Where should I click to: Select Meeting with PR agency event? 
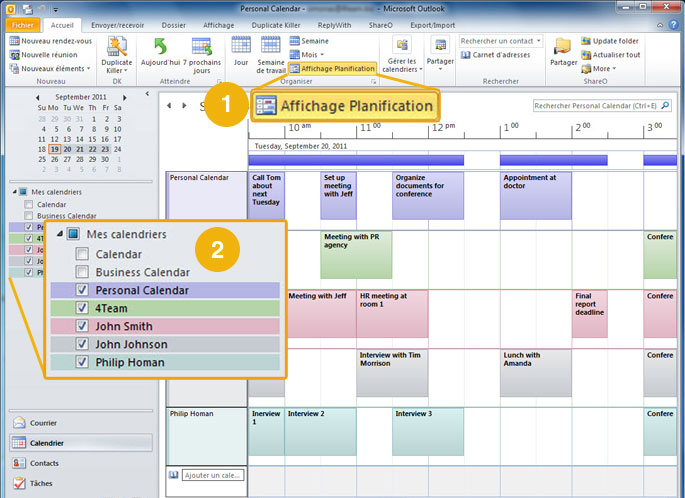point(356,255)
